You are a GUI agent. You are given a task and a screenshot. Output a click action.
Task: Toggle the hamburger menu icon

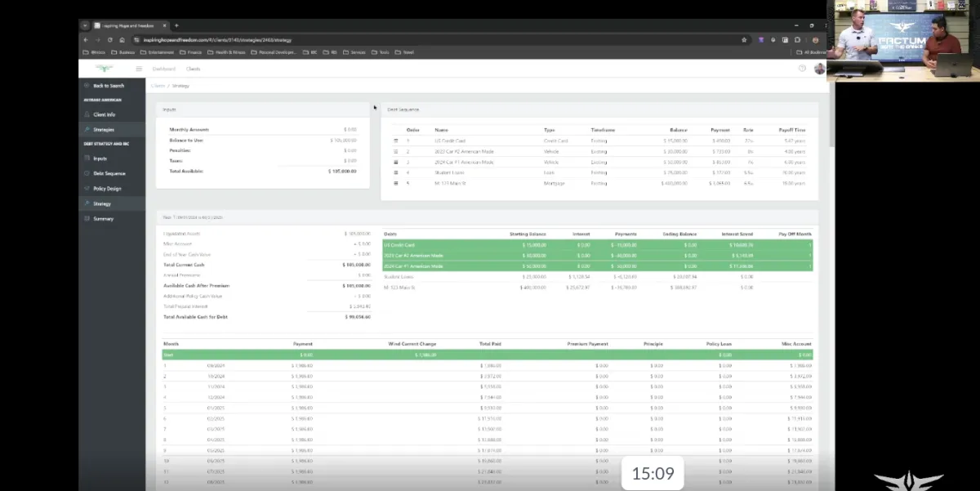pyautogui.click(x=139, y=69)
